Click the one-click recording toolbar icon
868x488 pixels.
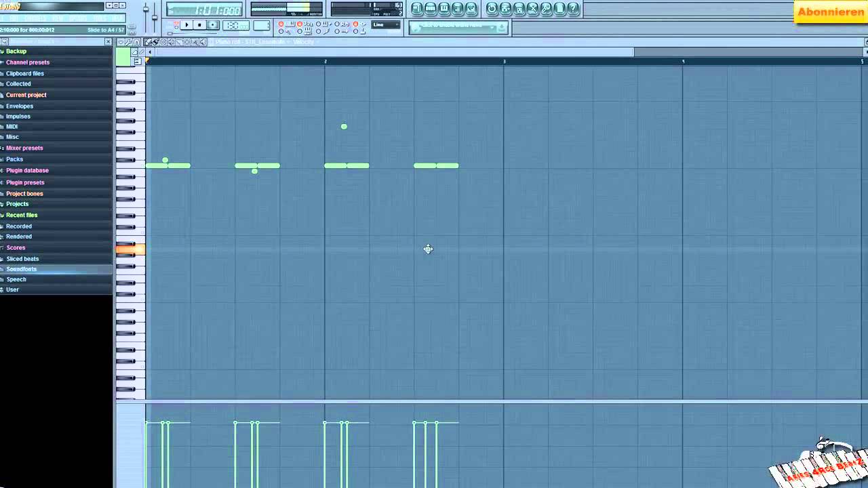point(547,9)
